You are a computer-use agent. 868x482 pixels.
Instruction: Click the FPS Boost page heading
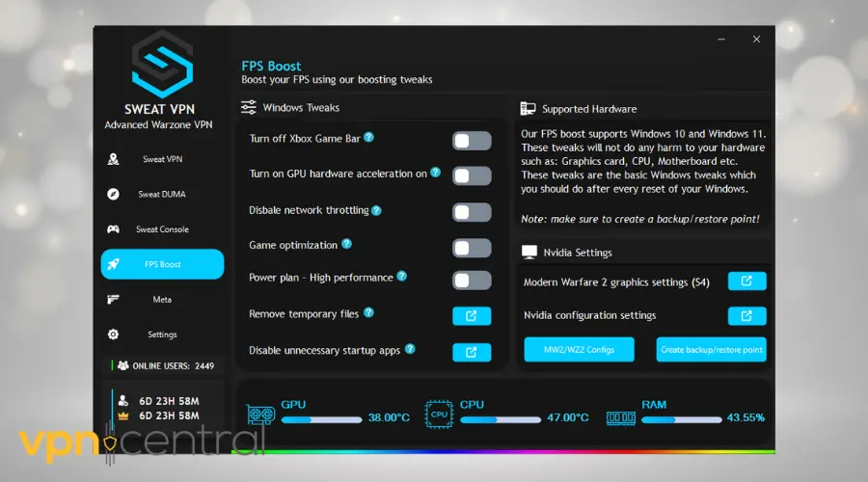(x=271, y=66)
